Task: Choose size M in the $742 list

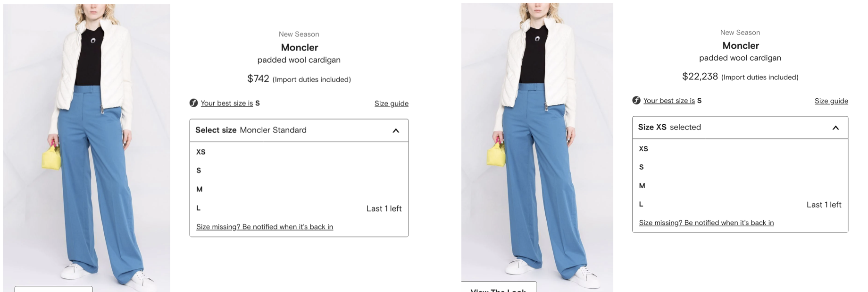Action: point(299,189)
